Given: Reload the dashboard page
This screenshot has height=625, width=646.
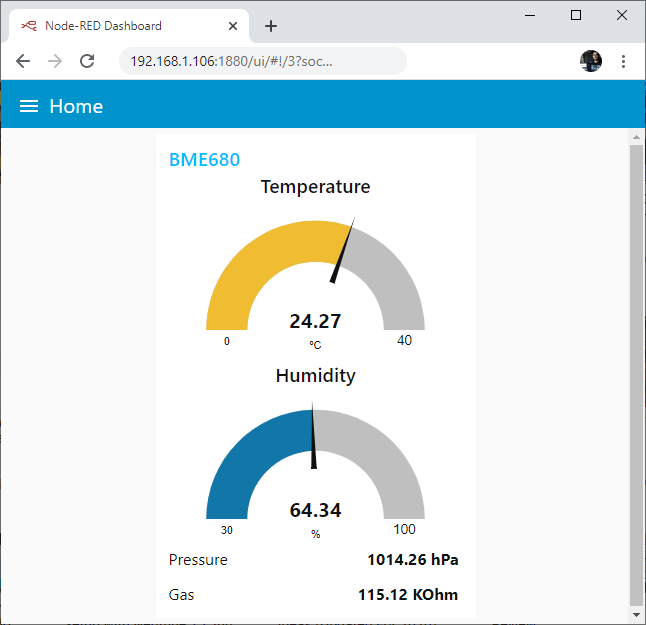Looking at the screenshot, I should (87, 61).
